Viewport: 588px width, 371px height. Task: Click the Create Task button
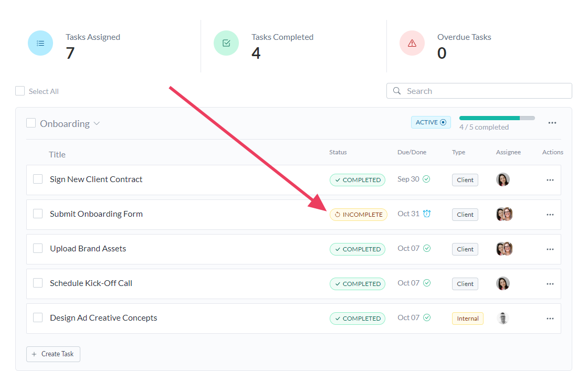[x=53, y=354]
